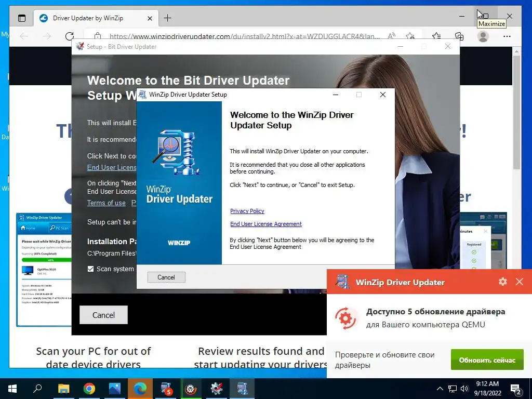Image resolution: width=532 pixels, height=399 pixels.
Task: Open Favorites list in Edge toolbar
Action: (x=436, y=36)
